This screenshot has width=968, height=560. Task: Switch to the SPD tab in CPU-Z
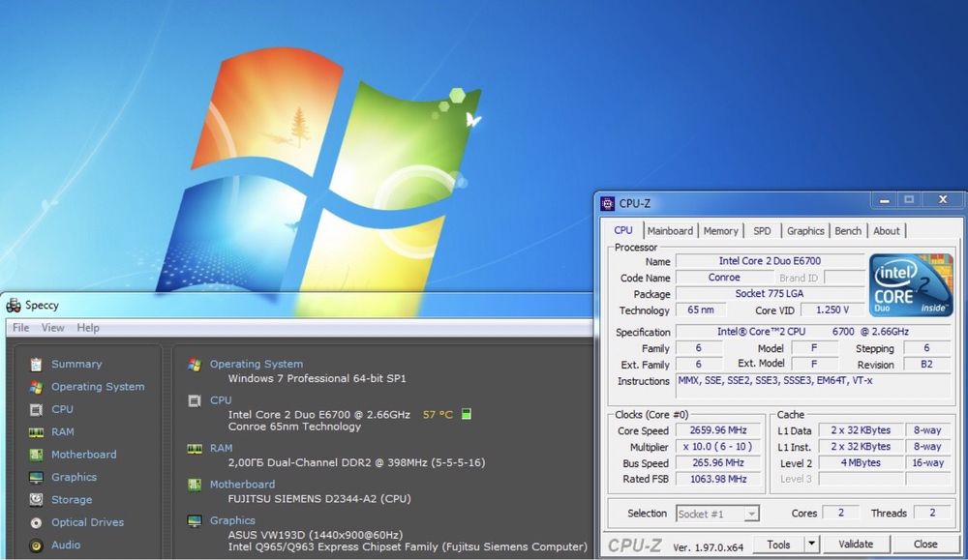(762, 231)
